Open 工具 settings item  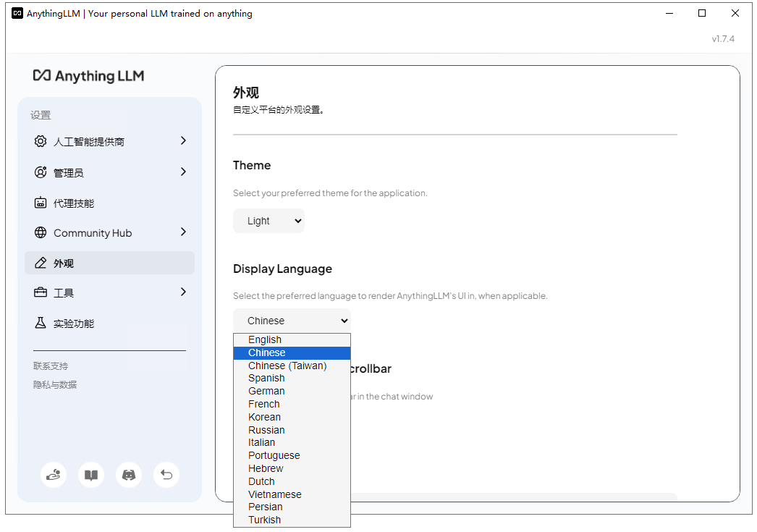coord(109,292)
